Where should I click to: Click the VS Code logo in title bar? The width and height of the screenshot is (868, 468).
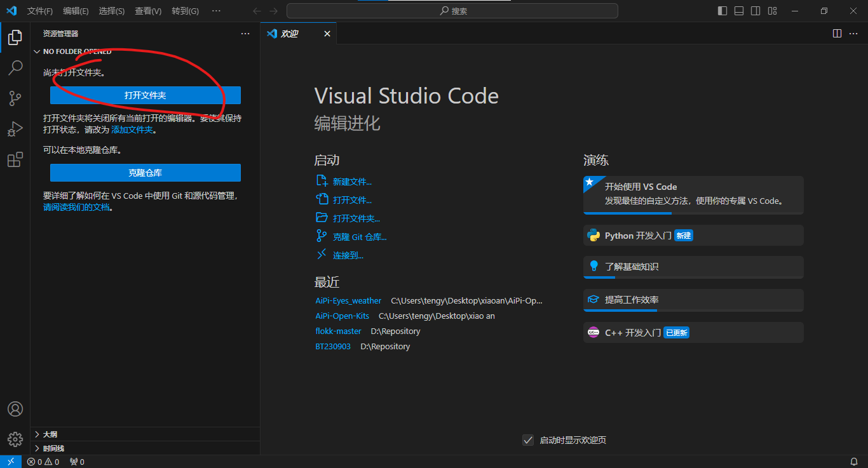(x=11, y=11)
